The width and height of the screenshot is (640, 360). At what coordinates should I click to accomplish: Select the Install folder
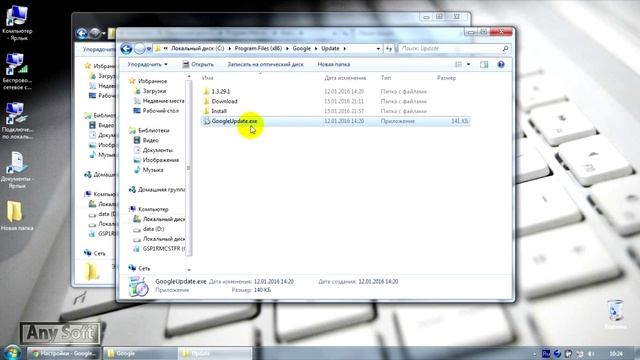pyautogui.click(x=219, y=111)
